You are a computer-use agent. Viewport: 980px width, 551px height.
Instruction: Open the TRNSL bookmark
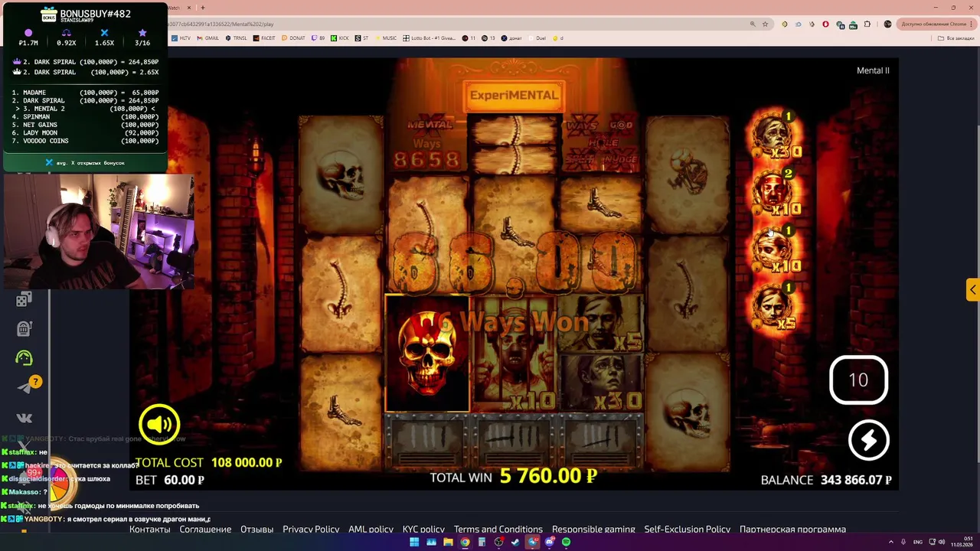coord(237,37)
